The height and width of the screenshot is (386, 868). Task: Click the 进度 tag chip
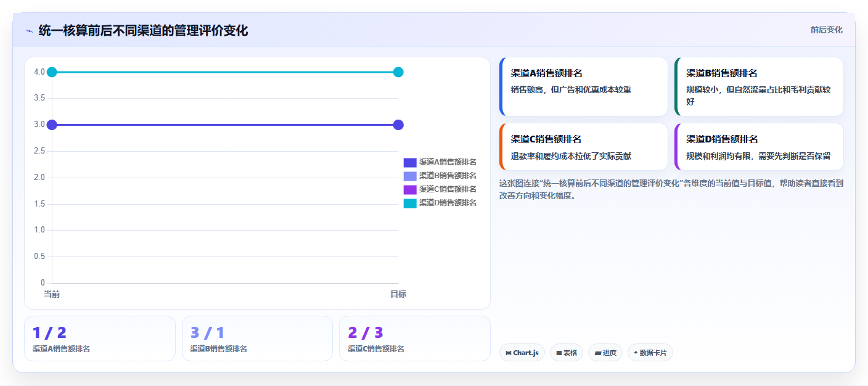coord(605,353)
